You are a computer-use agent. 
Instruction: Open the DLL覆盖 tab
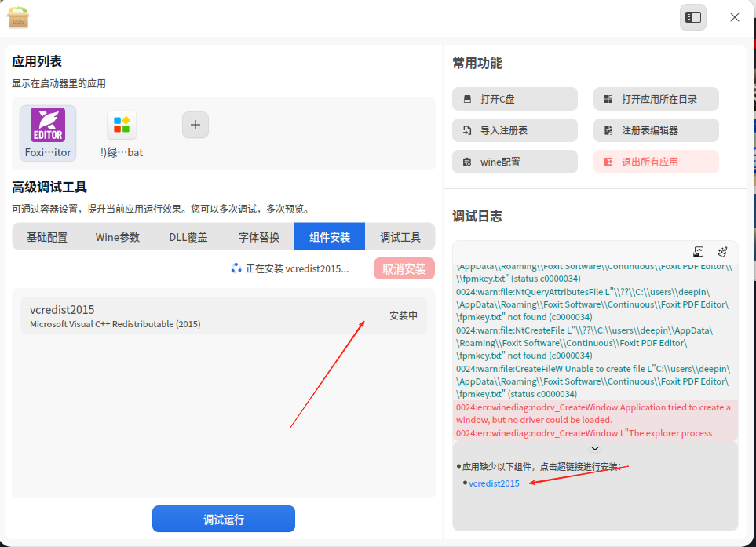(188, 237)
